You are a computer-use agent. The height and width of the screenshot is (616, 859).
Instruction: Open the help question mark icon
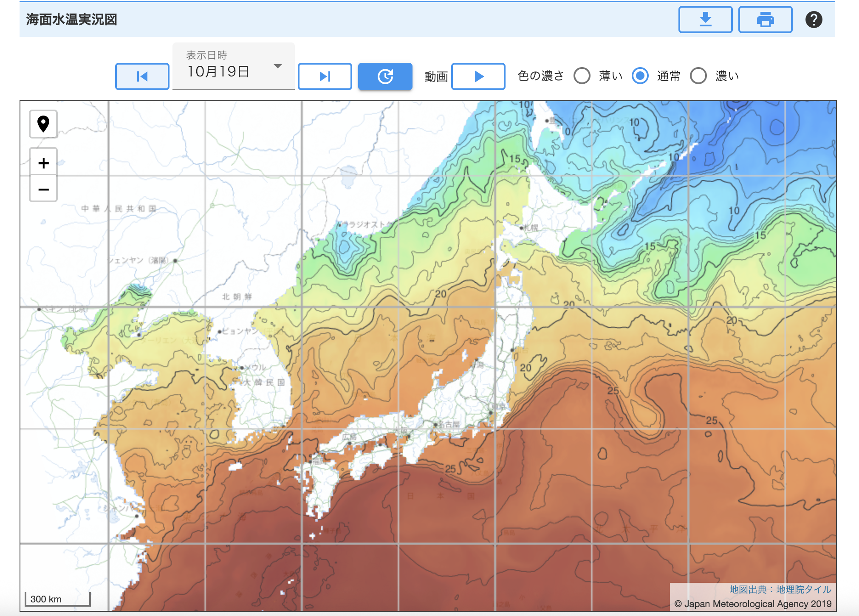(x=814, y=20)
